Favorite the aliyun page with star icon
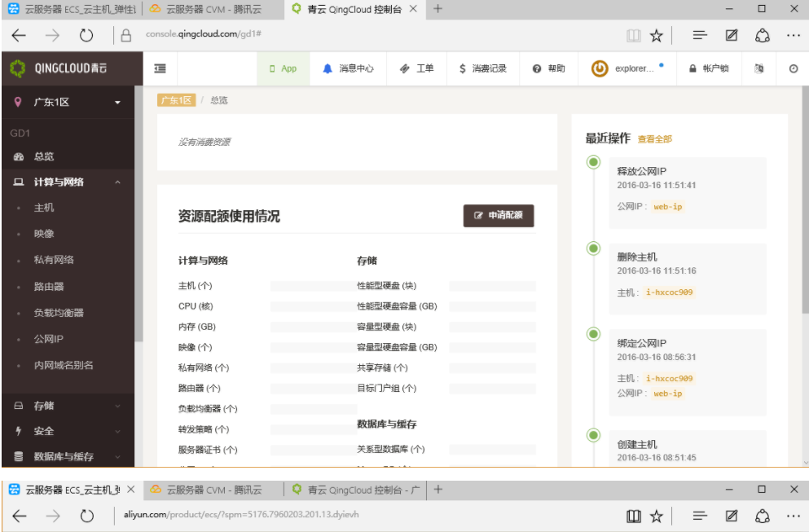809x532 pixels. 656,516
